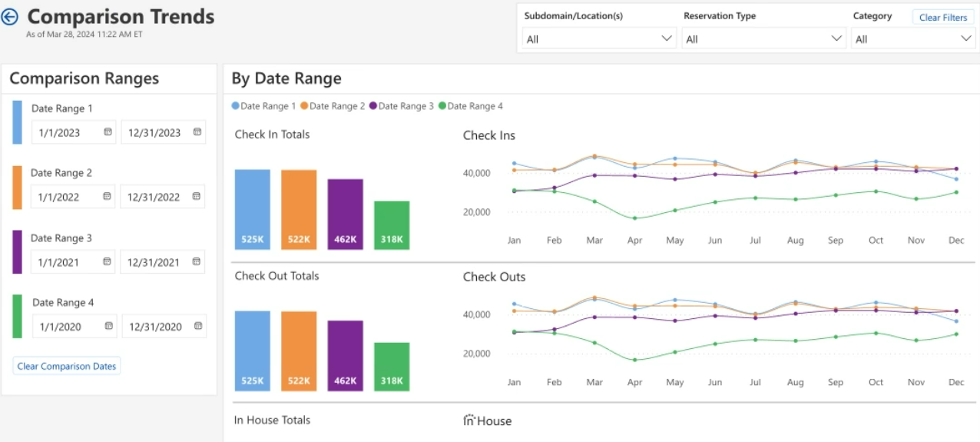980x442 pixels.
Task: Open calendar picker for Date Range 2 end
Action: pos(197,197)
